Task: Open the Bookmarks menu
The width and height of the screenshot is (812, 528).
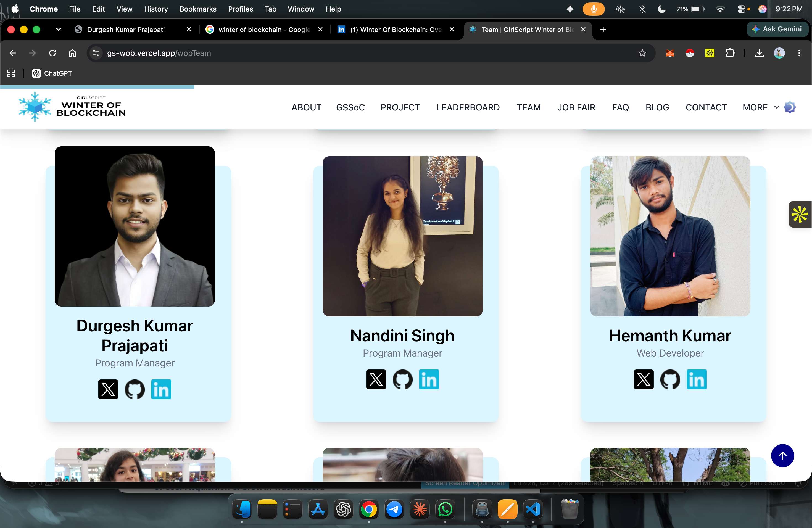Action: click(x=198, y=9)
